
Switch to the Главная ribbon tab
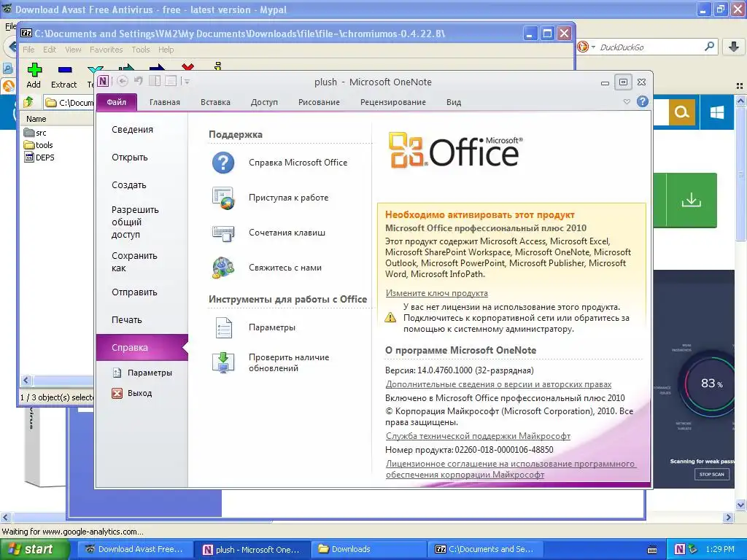165,102
